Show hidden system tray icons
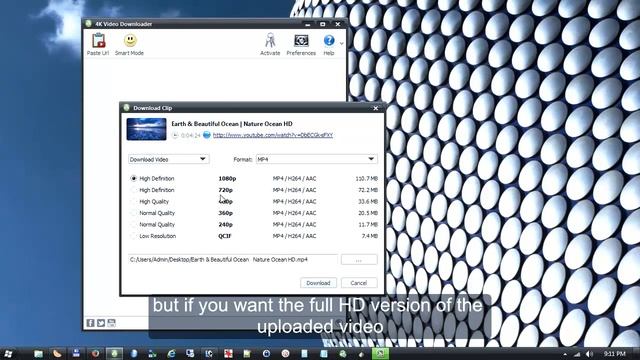This screenshot has width=640, height=360. tap(565, 354)
